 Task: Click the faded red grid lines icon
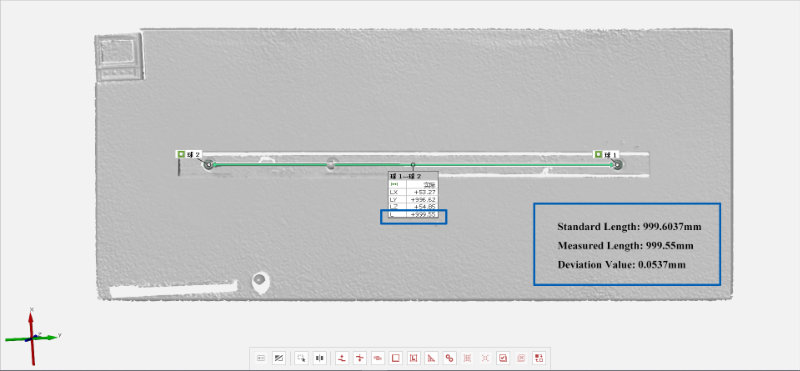pyautogui.click(x=467, y=358)
